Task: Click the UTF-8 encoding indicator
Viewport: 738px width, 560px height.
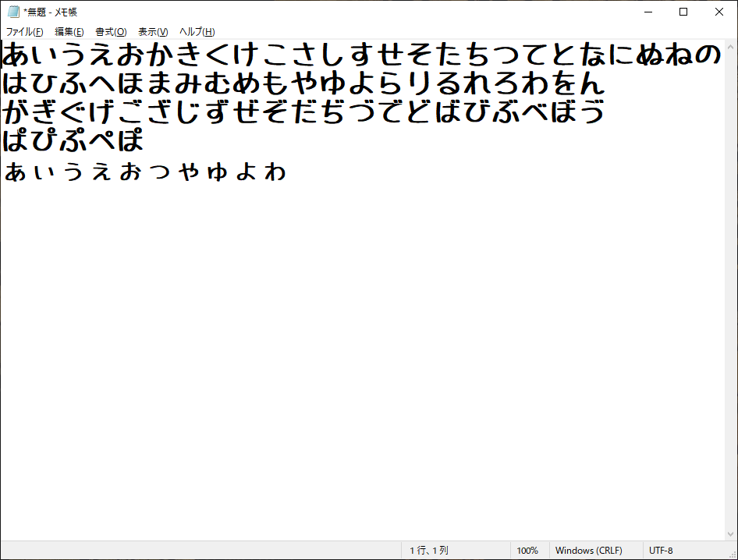Action: (x=661, y=551)
